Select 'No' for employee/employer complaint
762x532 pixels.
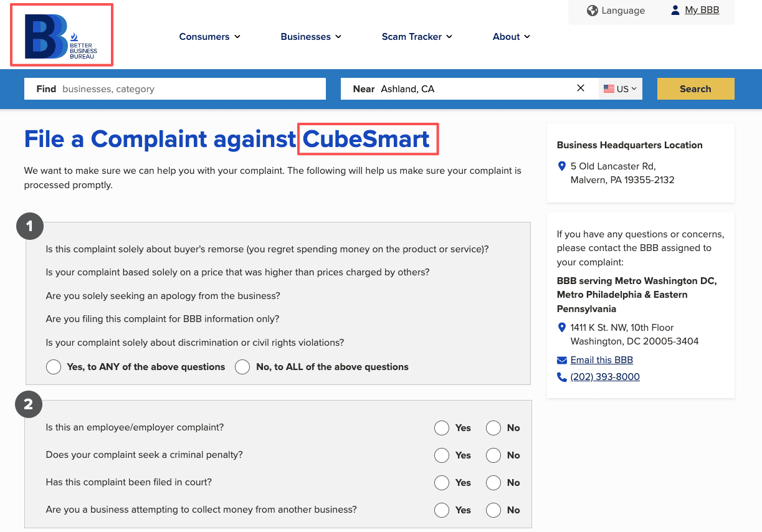(x=493, y=428)
